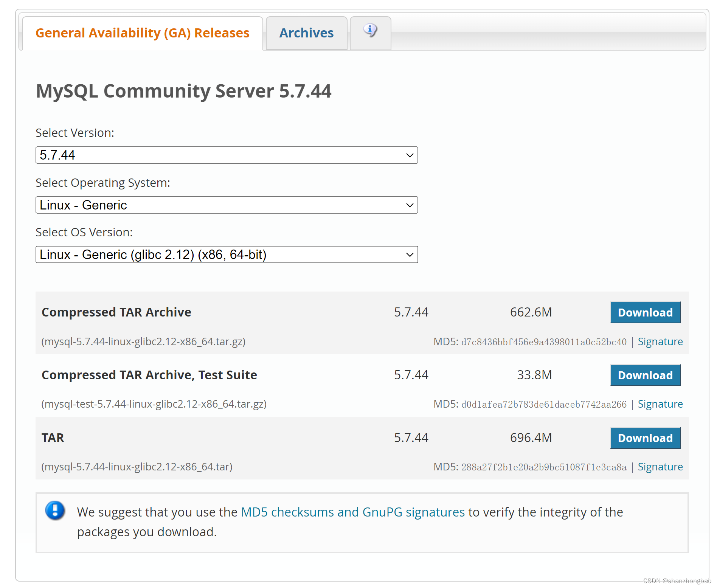Click the information icon tab next to Archives
Screen dimensions: 717x588
point(370,33)
